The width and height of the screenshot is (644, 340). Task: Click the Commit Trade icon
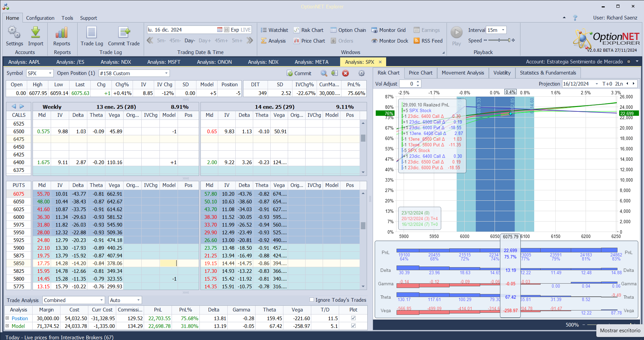124,33
